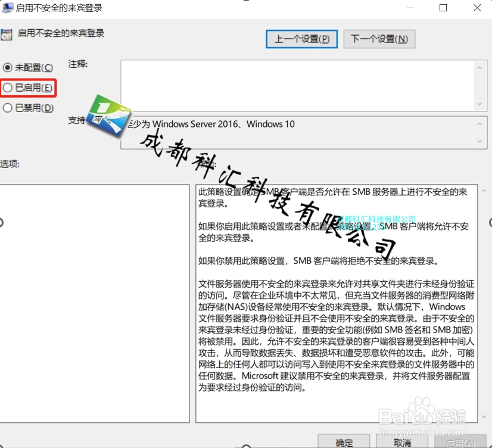Close the 启用不安全的来宾登录 dialog
This screenshot has width=492, height=448.
477,8
